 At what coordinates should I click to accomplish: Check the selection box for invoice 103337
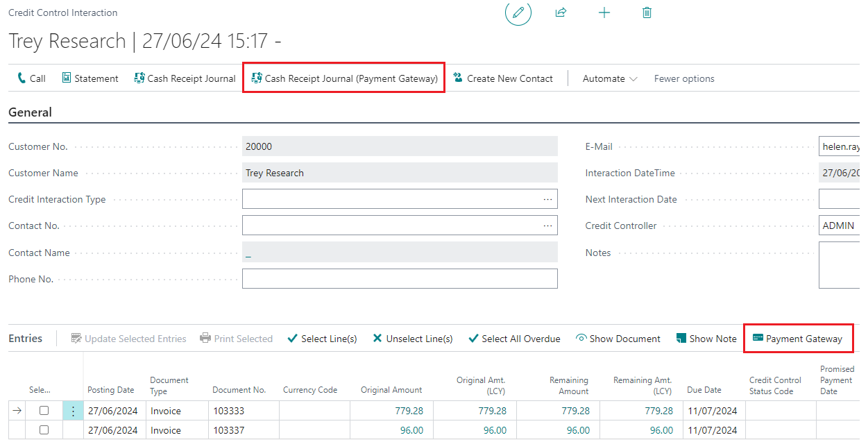point(44,430)
